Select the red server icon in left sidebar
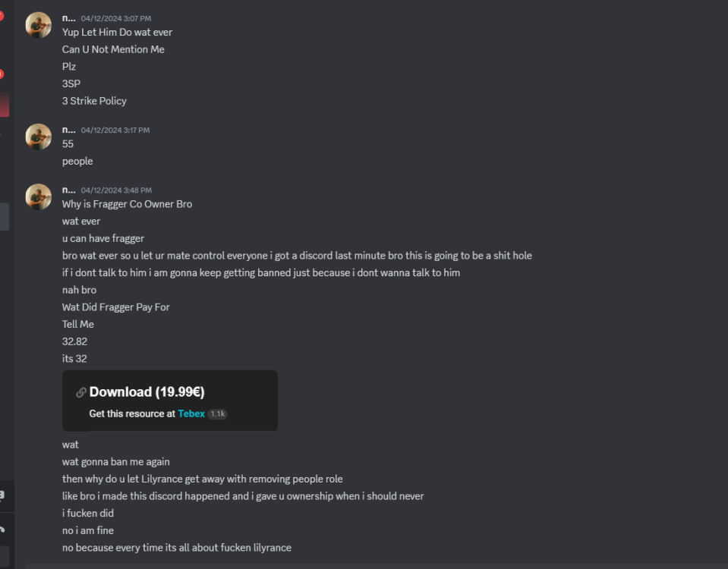The width and height of the screenshot is (728, 569). coord(4,105)
